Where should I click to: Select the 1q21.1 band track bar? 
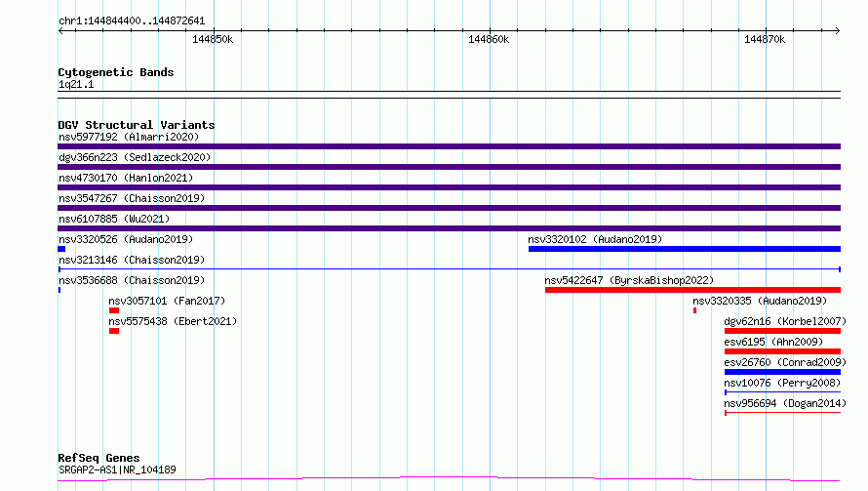(x=449, y=95)
